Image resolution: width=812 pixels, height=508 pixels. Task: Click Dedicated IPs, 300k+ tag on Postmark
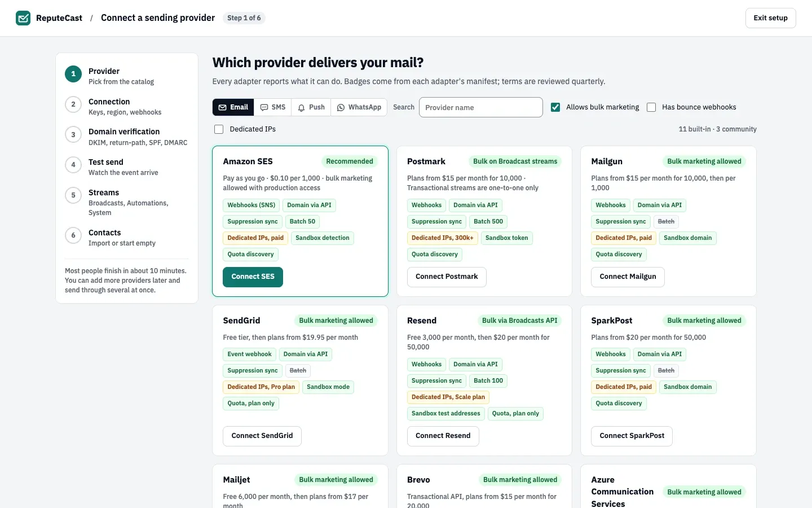(x=443, y=238)
